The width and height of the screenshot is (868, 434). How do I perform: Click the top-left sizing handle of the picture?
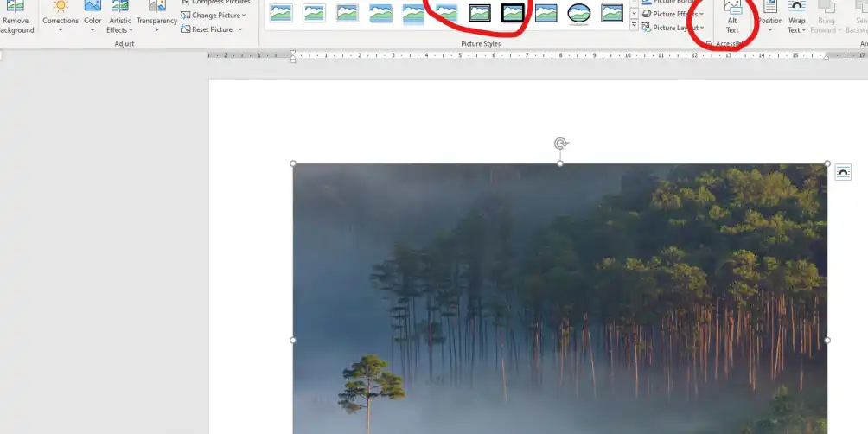tap(293, 164)
